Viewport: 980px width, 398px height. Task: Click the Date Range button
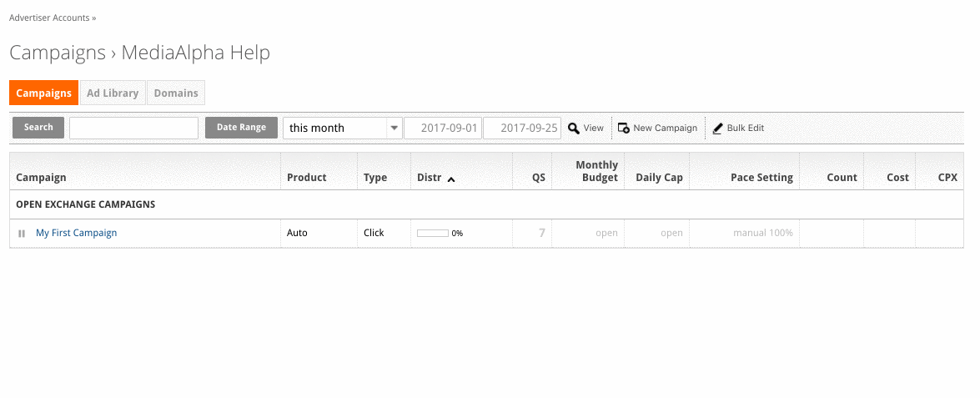[241, 128]
